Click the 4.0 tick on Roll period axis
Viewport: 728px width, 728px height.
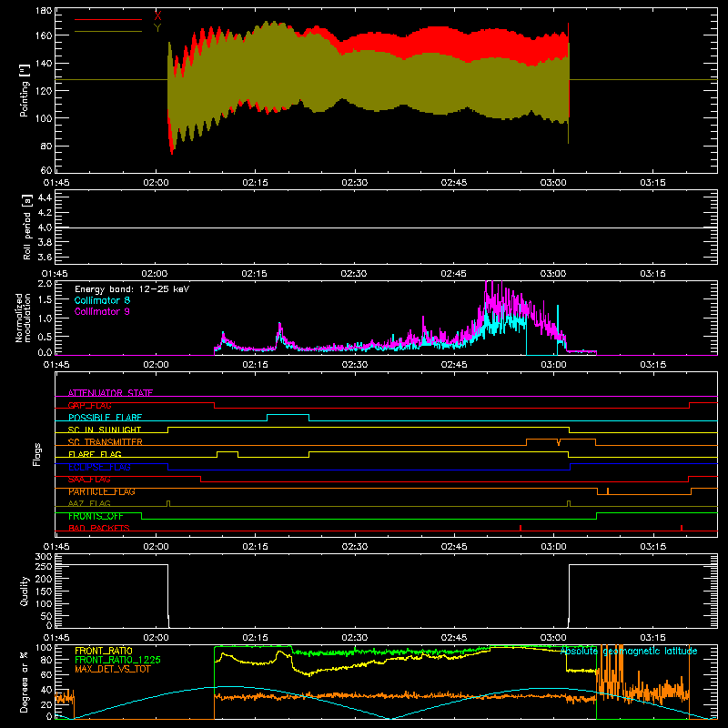click(x=45, y=227)
